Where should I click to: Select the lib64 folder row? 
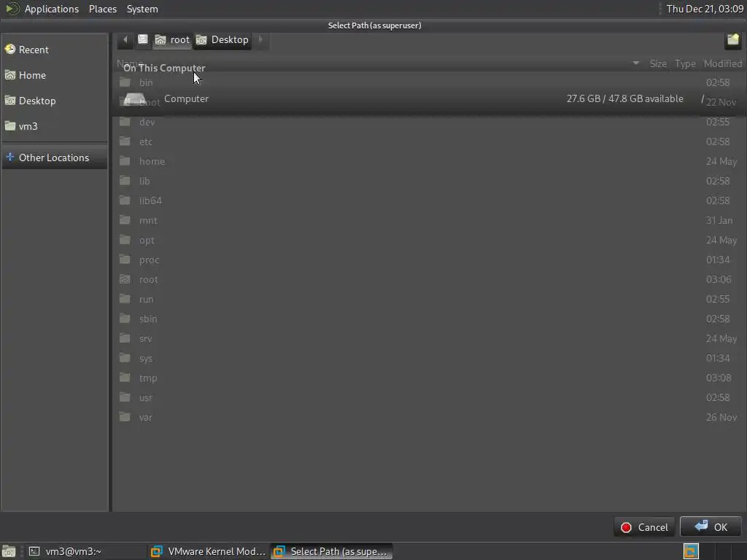click(430, 201)
